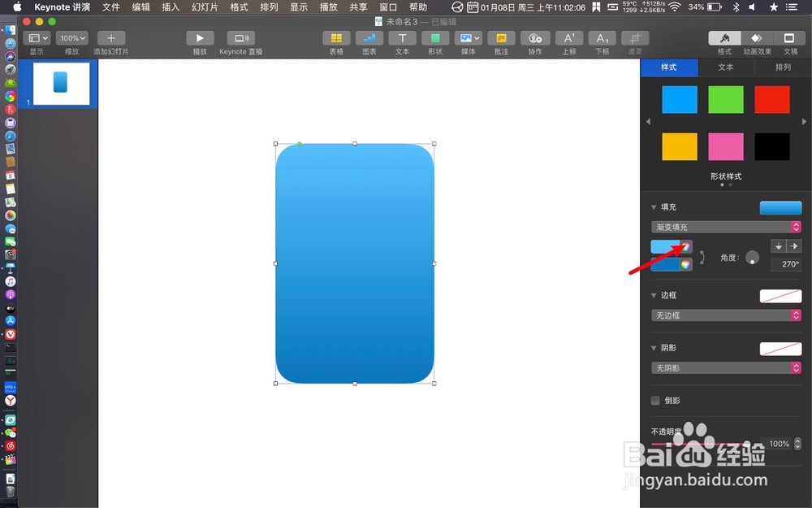Open the 图表 (chart) toolbar menu
This screenshot has height=508, width=812.
(369, 38)
